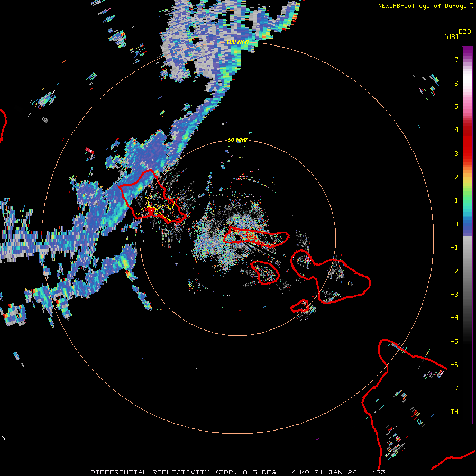Click the red band of the color bar
The width and height of the screenshot is (476, 476).
(467, 143)
